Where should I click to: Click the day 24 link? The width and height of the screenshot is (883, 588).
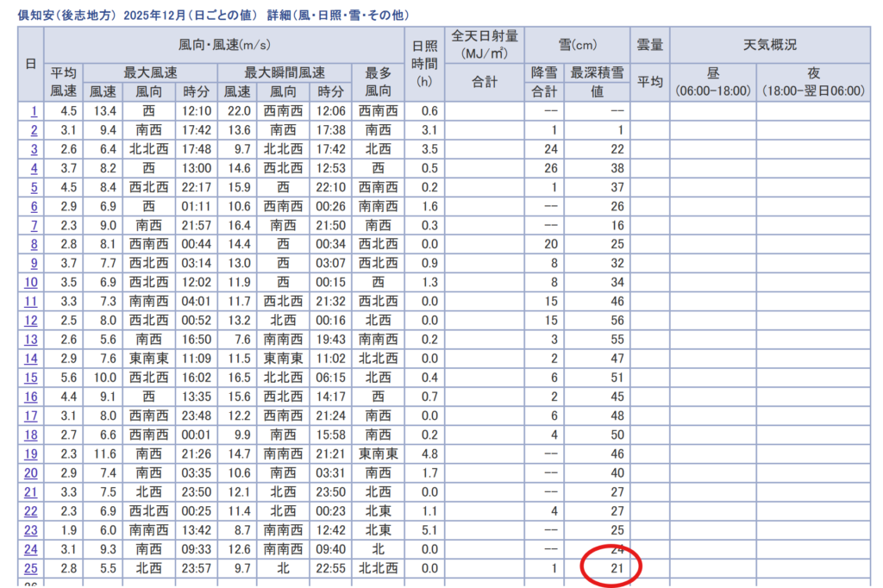click(x=31, y=548)
